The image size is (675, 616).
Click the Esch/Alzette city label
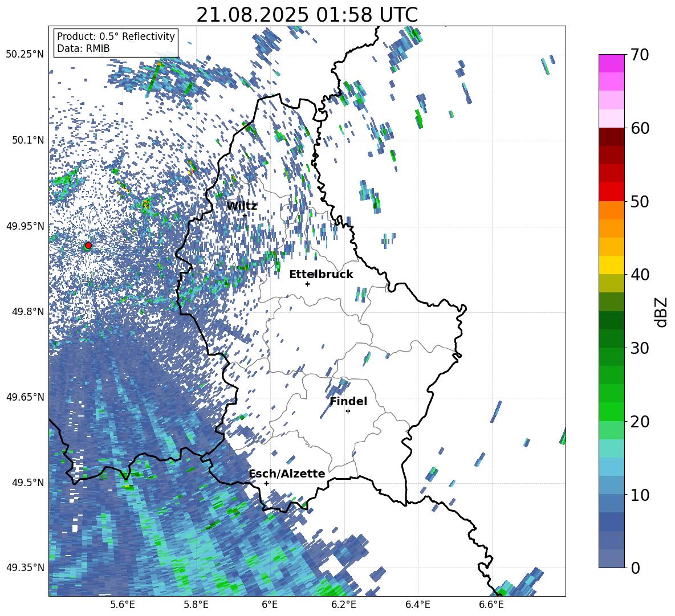click(x=287, y=474)
